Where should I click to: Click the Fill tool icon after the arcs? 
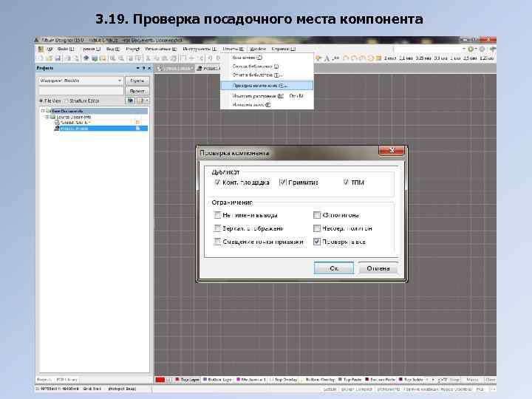tap(378, 58)
